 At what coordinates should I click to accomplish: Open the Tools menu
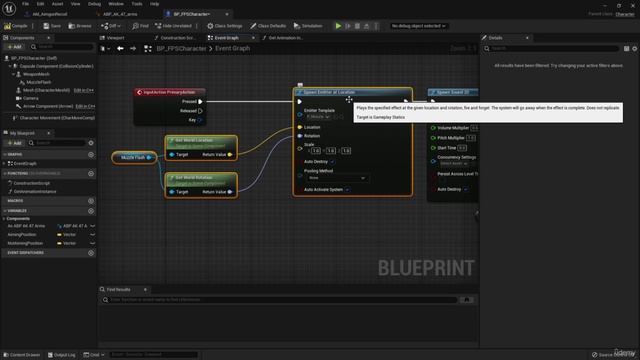pyautogui.click(x=137, y=4)
